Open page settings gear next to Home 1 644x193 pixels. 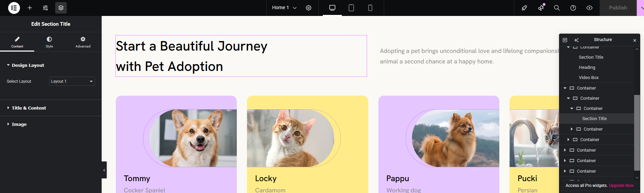tap(309, 8)
